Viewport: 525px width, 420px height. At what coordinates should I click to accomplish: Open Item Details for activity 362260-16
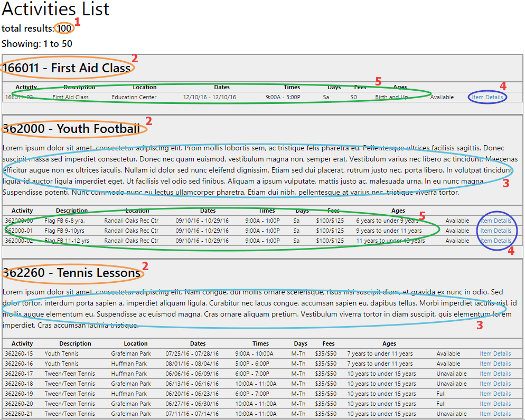495,364
